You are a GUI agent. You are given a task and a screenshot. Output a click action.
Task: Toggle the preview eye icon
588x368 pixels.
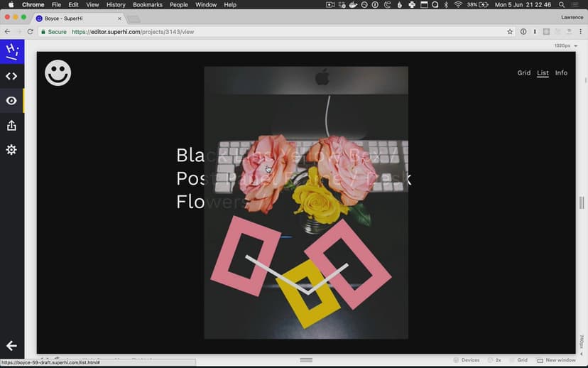click(11, 101)
